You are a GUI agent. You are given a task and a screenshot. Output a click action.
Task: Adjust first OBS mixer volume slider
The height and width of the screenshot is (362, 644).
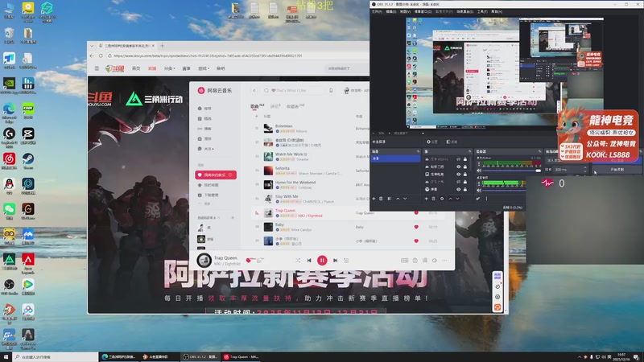point(512,171)
